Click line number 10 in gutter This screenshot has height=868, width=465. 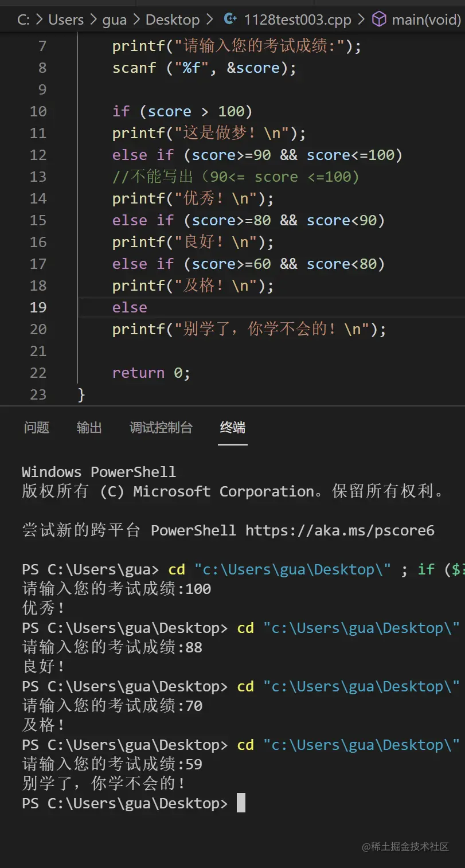click(x=38, y=111)
